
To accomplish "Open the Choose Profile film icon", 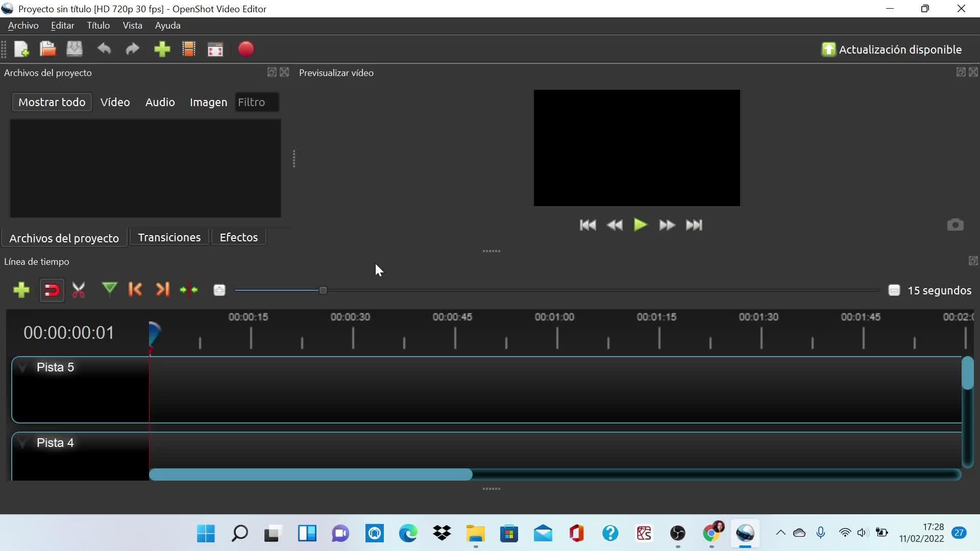I will click(189, 49).
